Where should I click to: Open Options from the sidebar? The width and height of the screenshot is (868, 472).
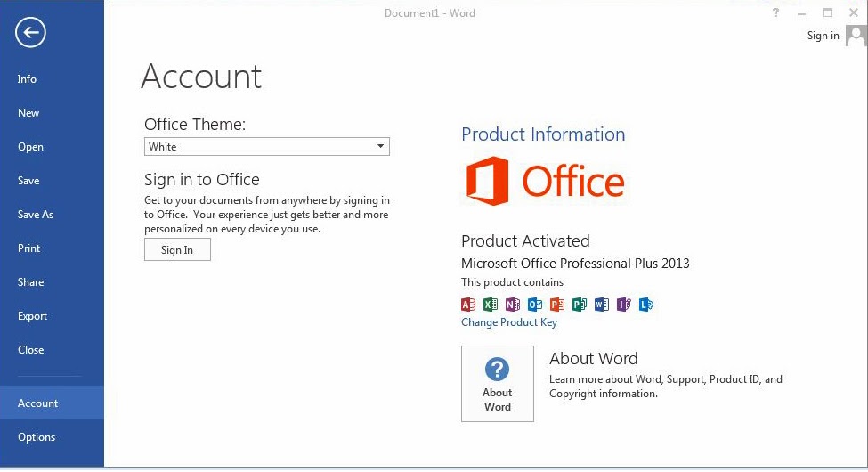(37, 437)
